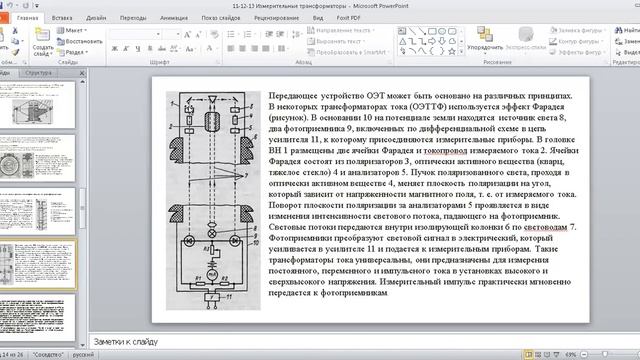Toggle bold Ж formatting
The image size is (640, 360).
115,49
